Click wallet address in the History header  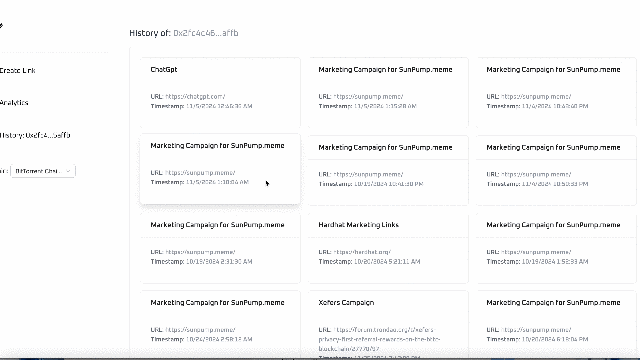coord(206,33)
